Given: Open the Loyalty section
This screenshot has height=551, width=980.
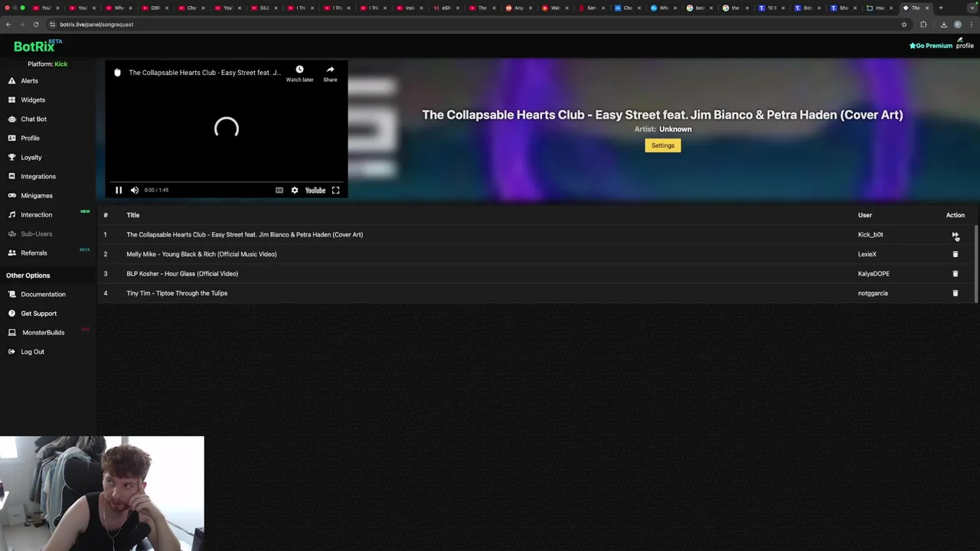Looking at the screenshot, I should point(31,157).
